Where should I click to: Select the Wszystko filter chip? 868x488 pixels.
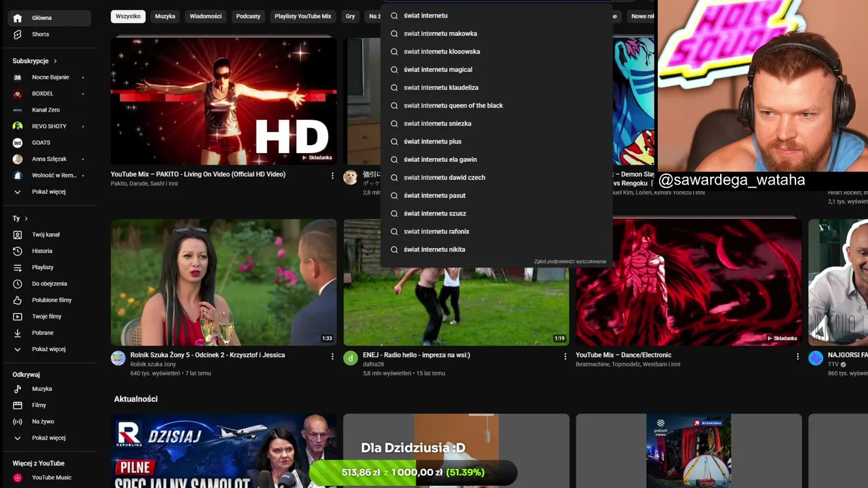coord(128,16)
